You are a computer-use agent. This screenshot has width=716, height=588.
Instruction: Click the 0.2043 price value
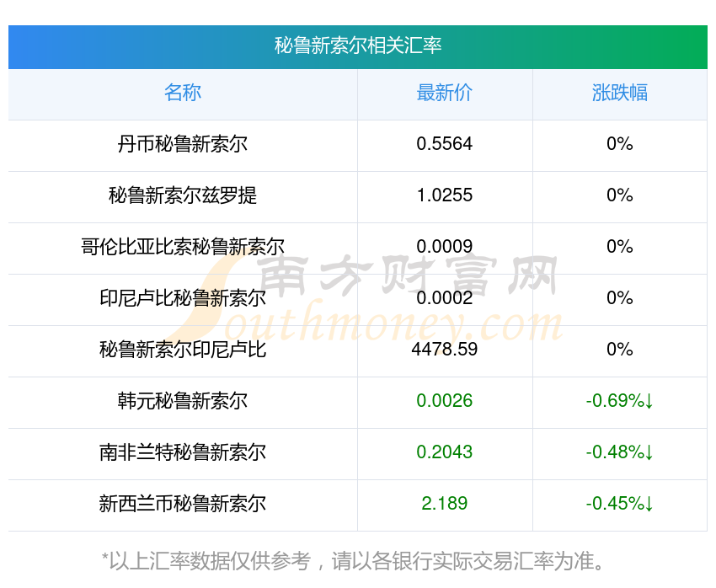444,452
